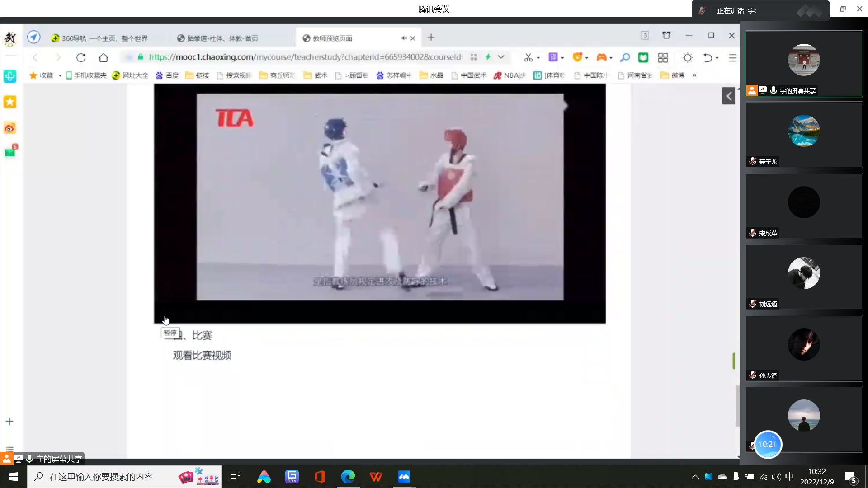Switch to the 360导航 tab
Image resolution: width=868 pixels, height=488 pixels.
coord(105,38)
